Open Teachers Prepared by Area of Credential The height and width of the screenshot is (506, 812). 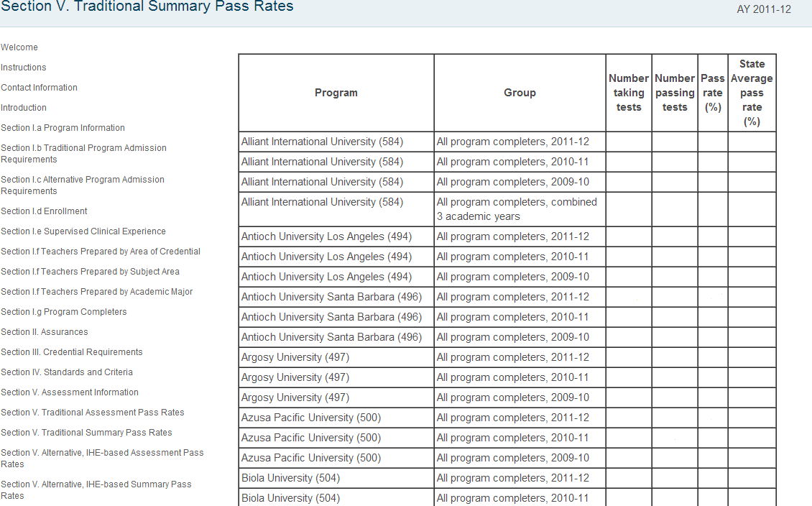[x=101, y=252]
